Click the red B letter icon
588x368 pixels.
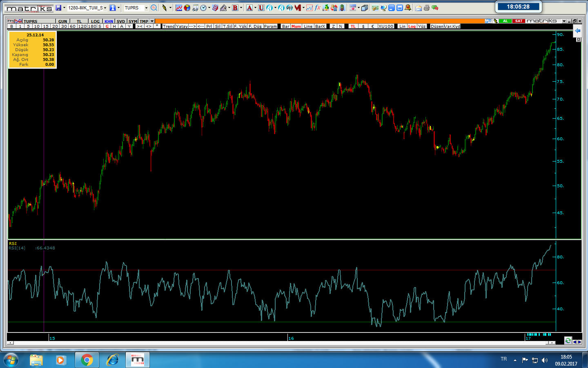pos(235,8)
